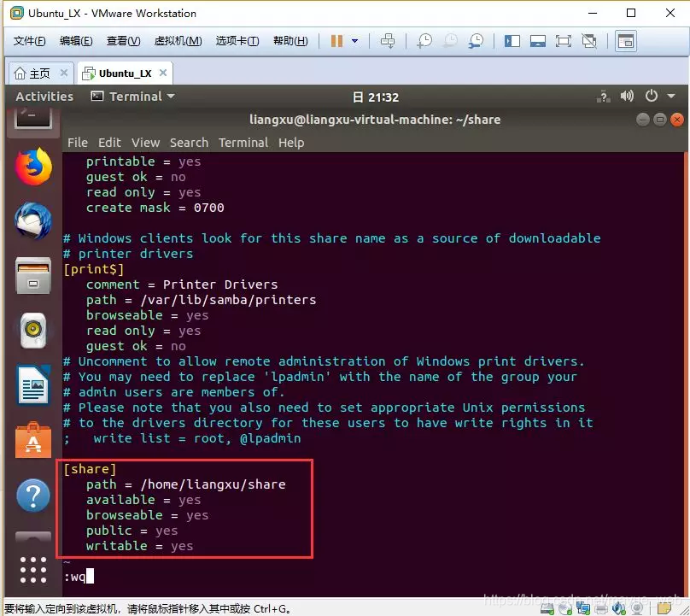Open the 帮助(H) menu
The width and height of the screenshot is (690, 616).
[x=290, y=41]
